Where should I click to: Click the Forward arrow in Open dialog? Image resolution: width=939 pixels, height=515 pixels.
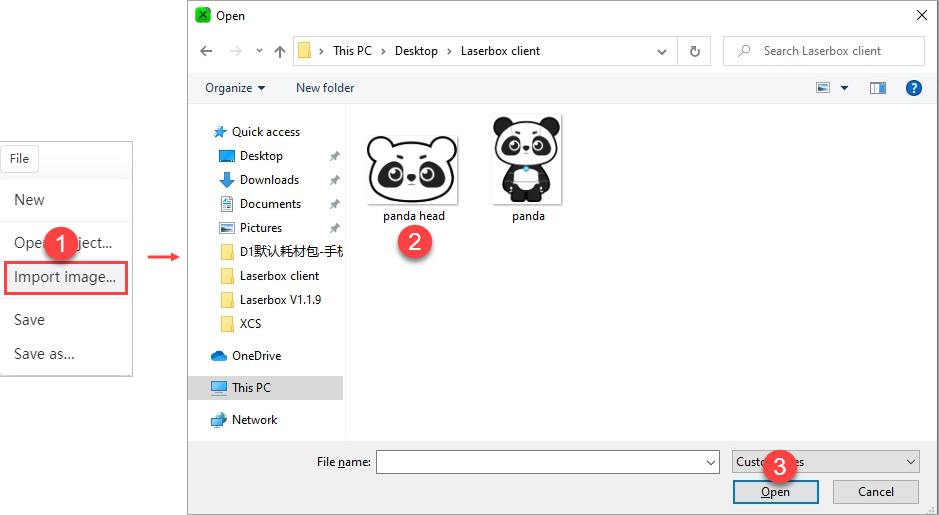pyautogui.click(x=236, y=51)
